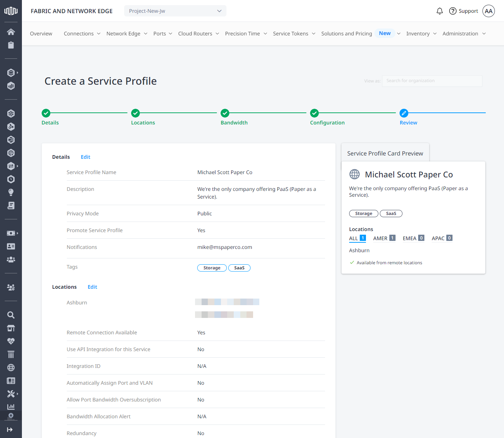Click 'Available from remote locations' text
Image resolution: width=504 pixels, height=438 pixels.
[389, 263]
